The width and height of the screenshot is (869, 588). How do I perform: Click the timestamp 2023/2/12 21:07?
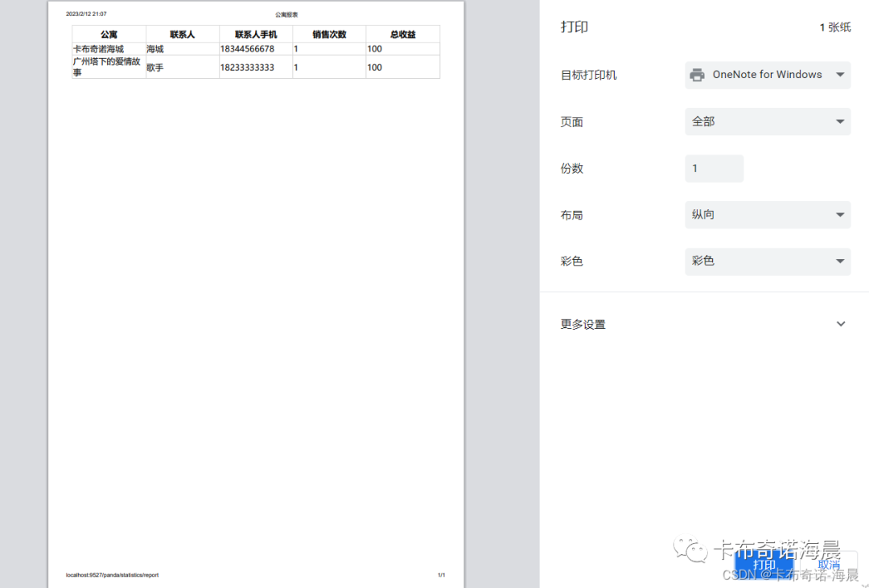pos(86,14)
